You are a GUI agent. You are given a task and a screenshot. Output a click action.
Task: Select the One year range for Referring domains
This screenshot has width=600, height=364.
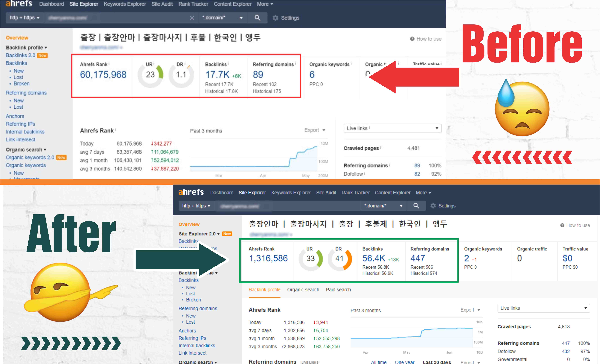404,362
